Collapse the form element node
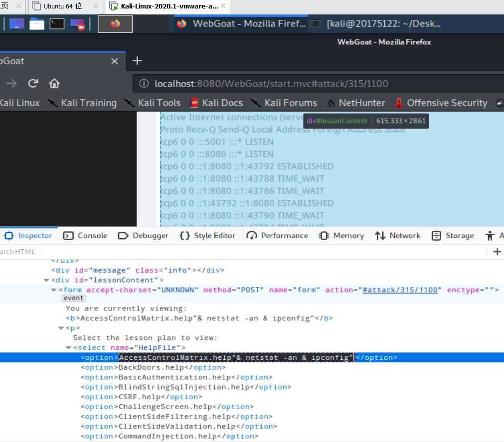This screenshot has width=504, height=442. coord(54,290)
